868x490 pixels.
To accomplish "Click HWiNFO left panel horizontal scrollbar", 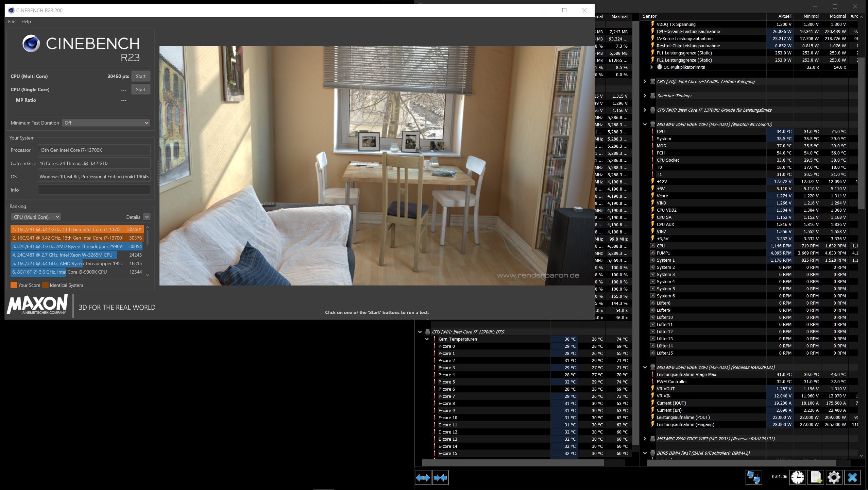I will tap(513, 463).
